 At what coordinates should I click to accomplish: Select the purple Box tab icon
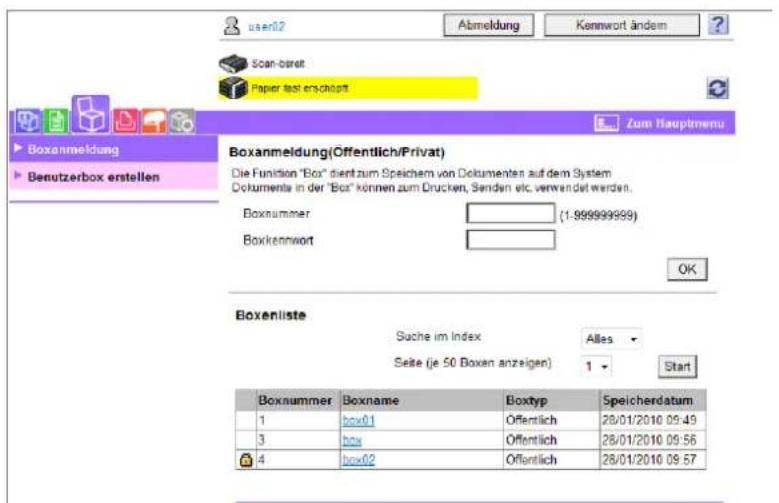click(x=90, y=115)
